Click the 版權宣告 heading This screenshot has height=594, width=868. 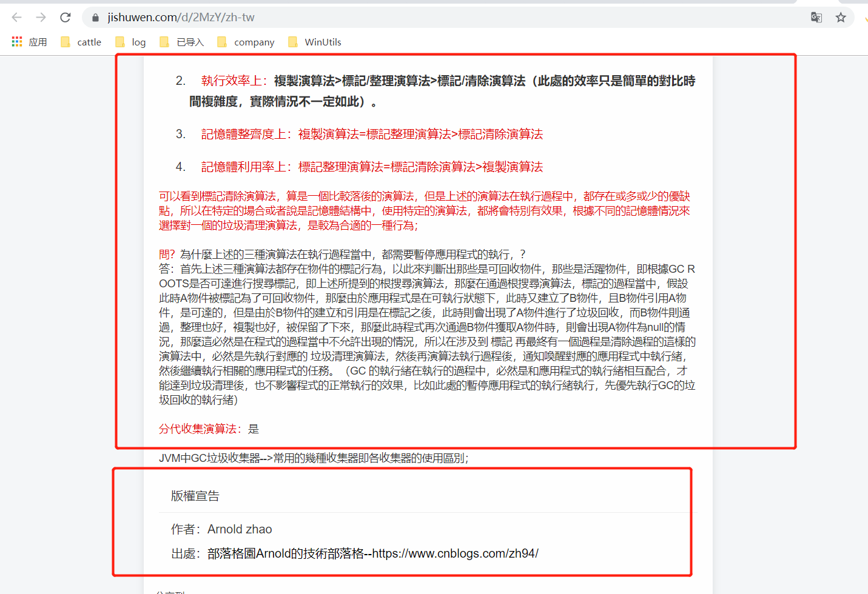pyautogui.click(x=195, y=496)
